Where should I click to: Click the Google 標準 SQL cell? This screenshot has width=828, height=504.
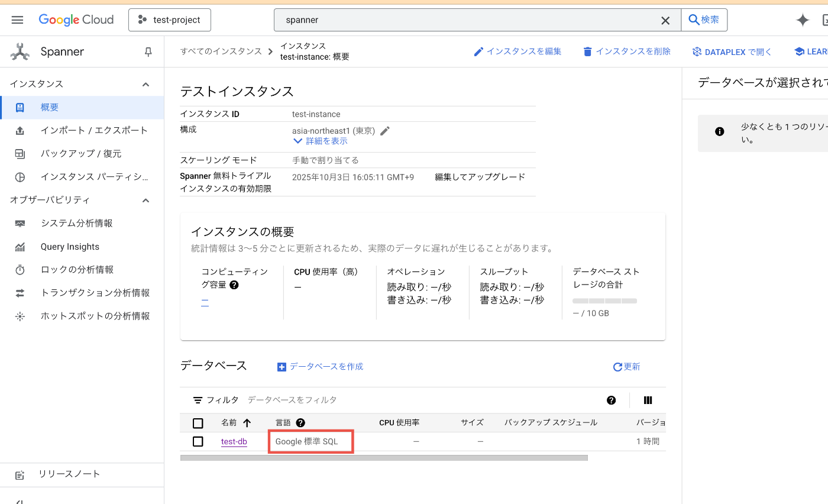click(307, 442)
